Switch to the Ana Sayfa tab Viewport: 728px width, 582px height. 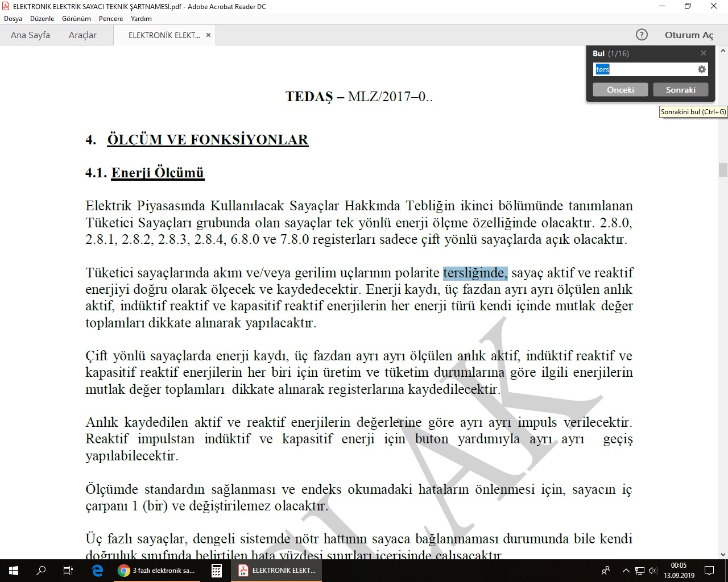30,35
